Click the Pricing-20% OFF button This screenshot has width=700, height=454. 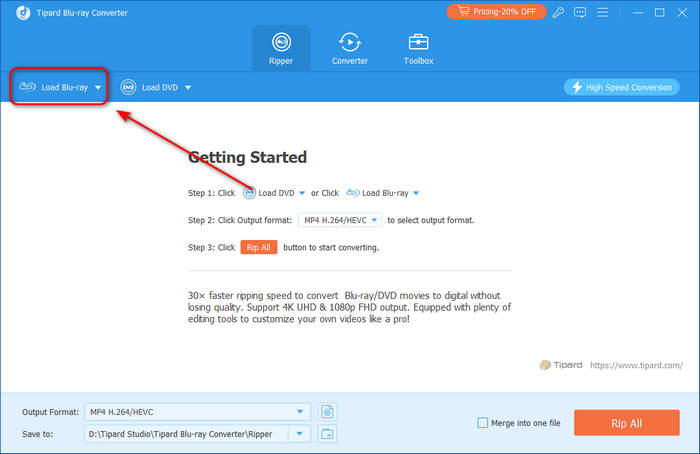[x=496, y=12]
